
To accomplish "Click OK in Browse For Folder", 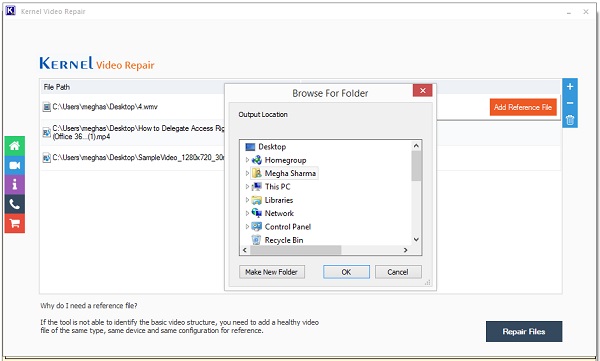I will [x=346, y=272].
